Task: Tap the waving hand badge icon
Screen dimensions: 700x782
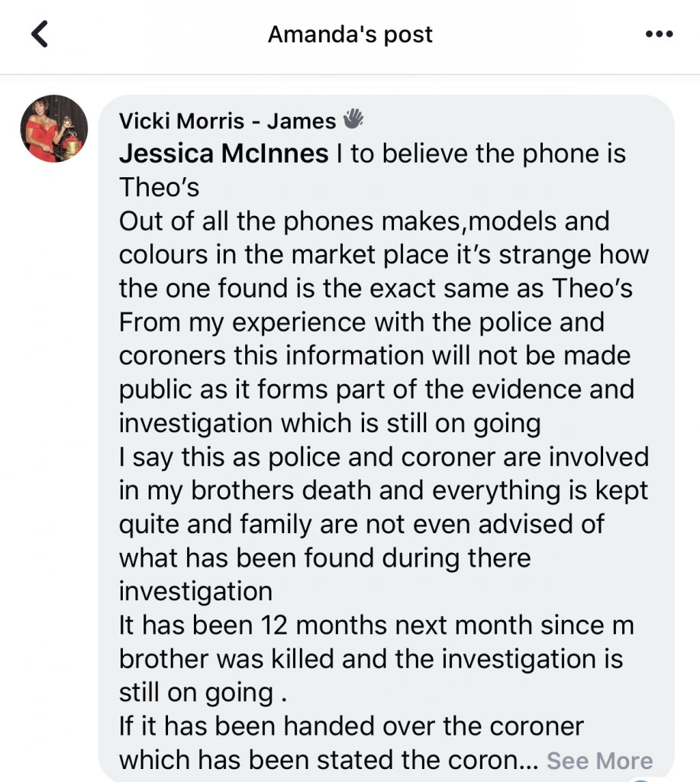Action: [x=353, y=119]
